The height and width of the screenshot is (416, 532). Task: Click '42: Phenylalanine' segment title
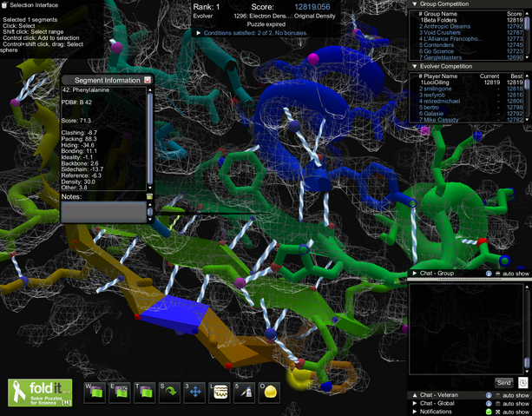pyautogui.click(x=86, y=90)
